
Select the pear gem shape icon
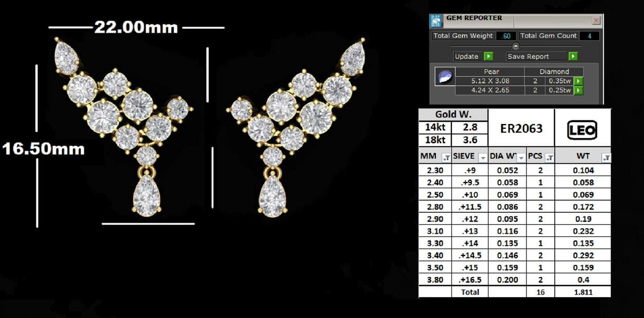(x=445, y=76)
